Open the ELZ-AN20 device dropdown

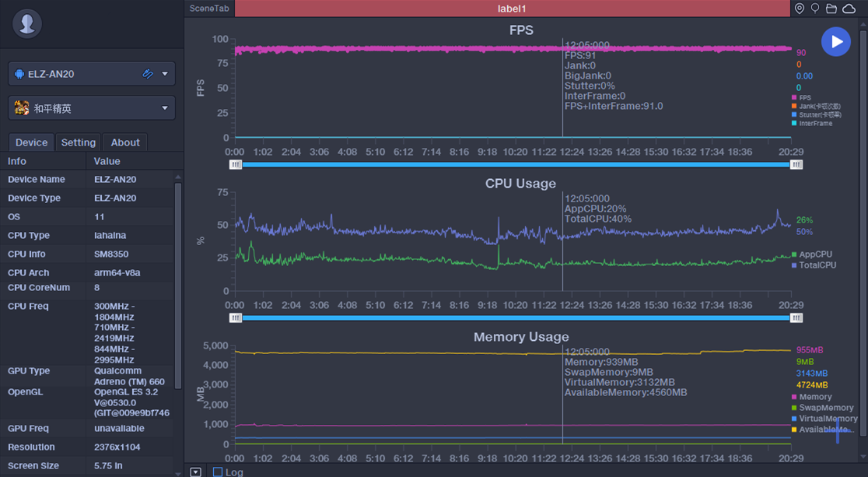(165, 74)
